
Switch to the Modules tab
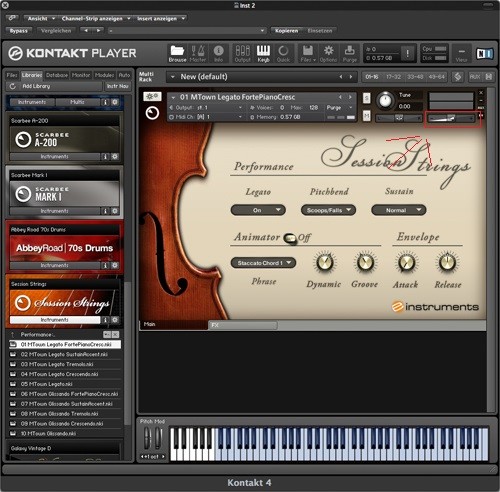[105, 75]
